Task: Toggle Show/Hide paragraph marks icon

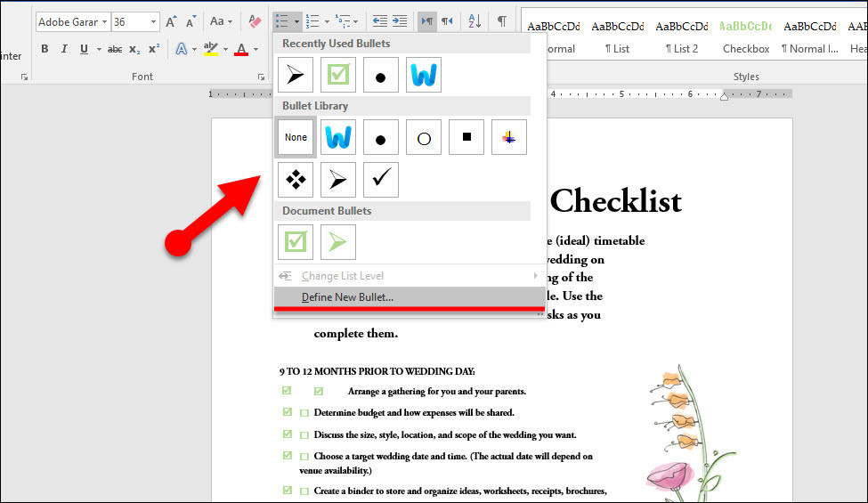Action: [501, 21]
